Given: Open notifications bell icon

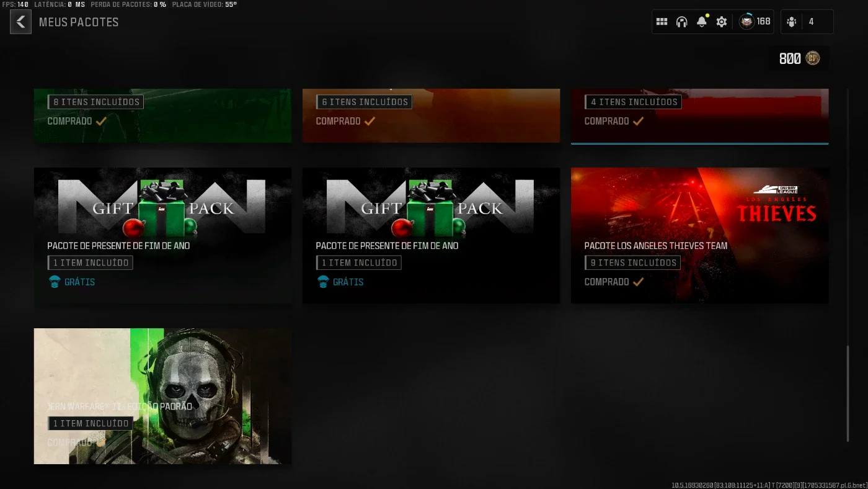Looking at the screenshot, I should pos(702,22).
